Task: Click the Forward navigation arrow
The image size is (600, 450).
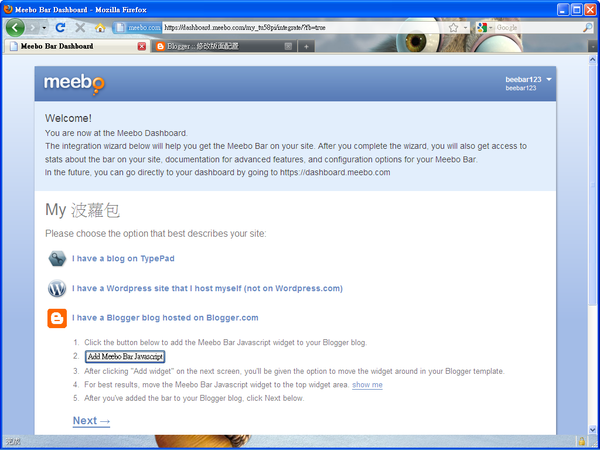Action: (33, 28)
